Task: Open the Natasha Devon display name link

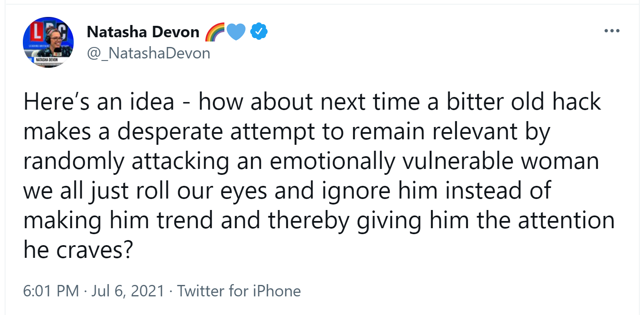Action: (x=143, y=32)
